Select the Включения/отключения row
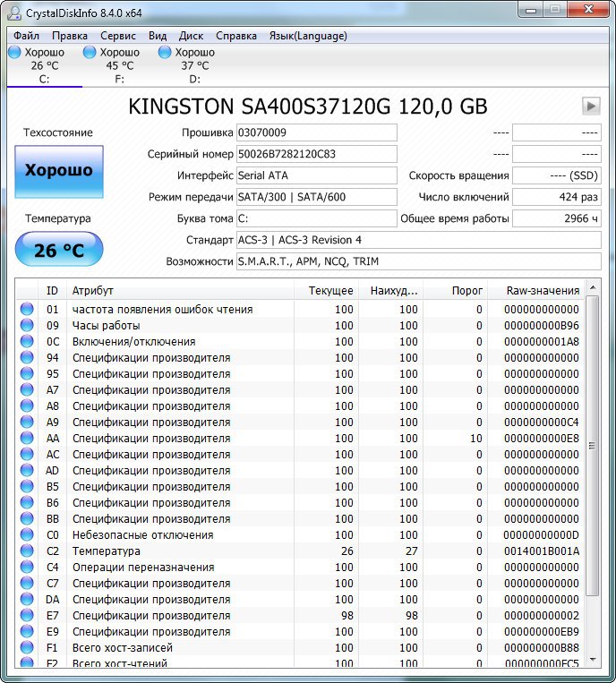 (301, 342)
